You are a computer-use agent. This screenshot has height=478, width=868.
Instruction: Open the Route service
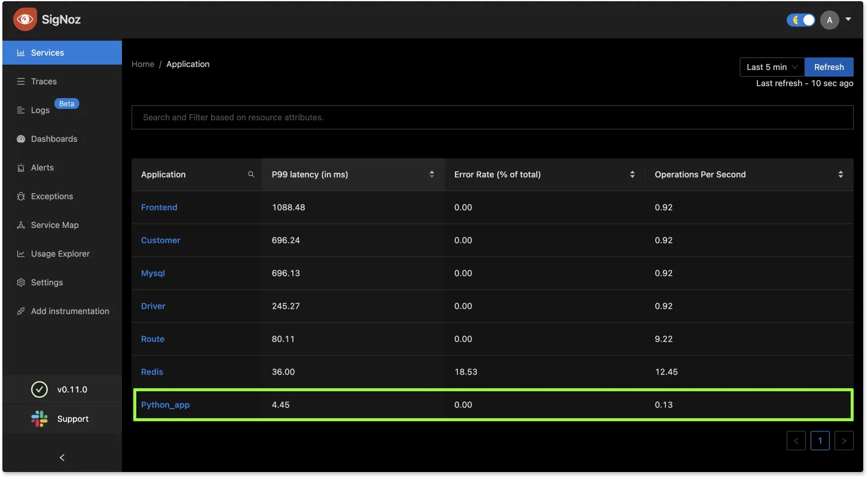(152, 339)
